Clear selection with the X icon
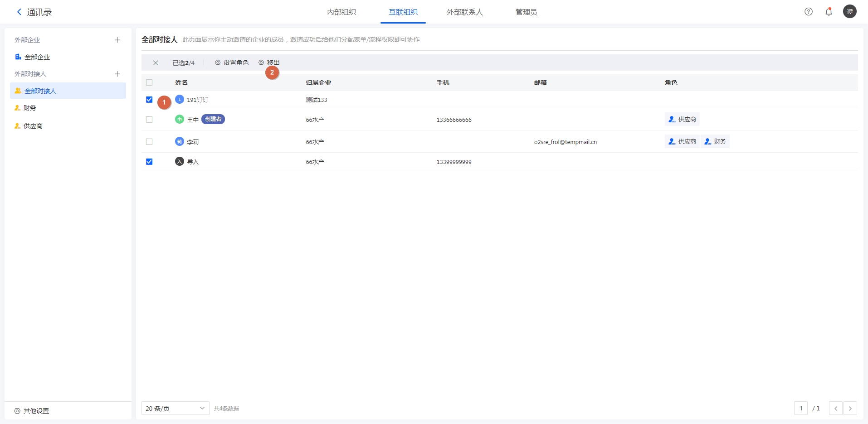 (x=156, y=63)
